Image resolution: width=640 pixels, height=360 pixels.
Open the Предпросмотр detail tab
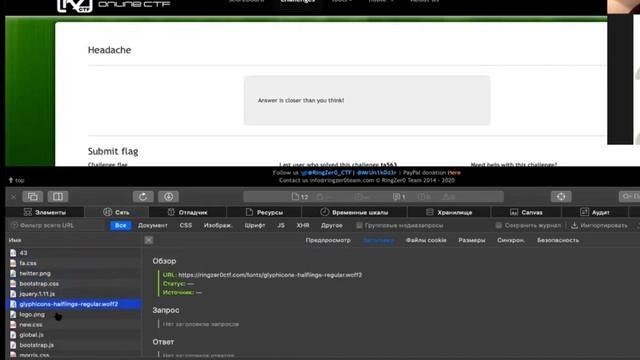(328, 240)
